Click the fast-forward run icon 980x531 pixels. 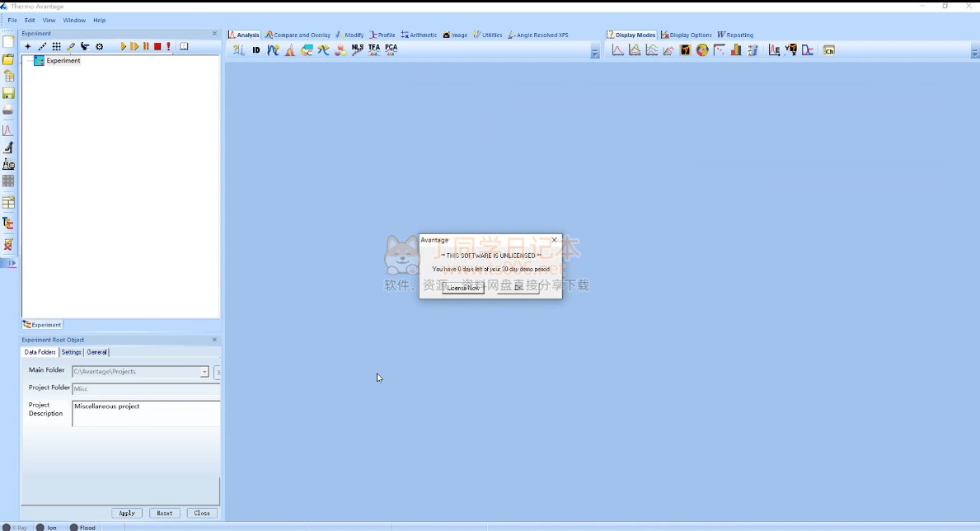[x=134, y=46]
